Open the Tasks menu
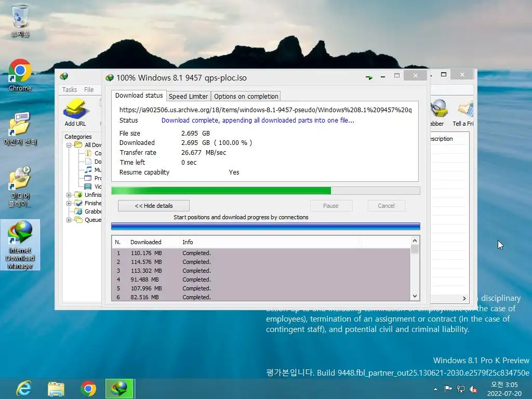Screen dimensions: 532x399 [x=70, y=89]
